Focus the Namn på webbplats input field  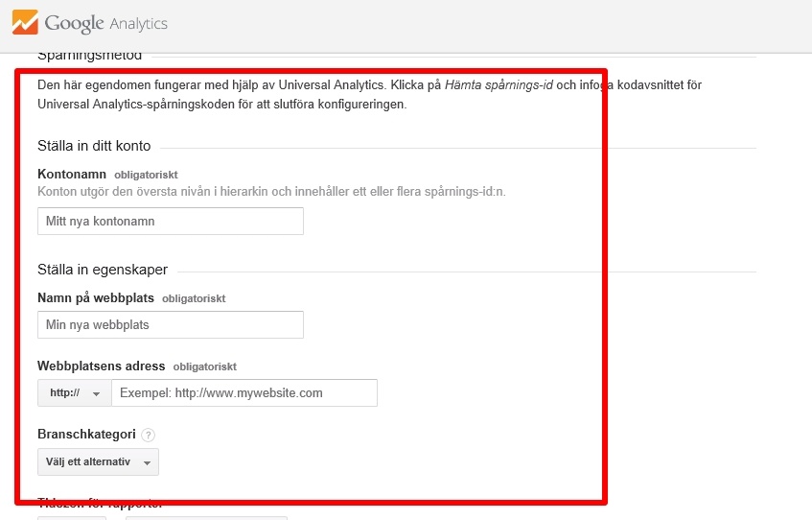[x=171, y=325]
